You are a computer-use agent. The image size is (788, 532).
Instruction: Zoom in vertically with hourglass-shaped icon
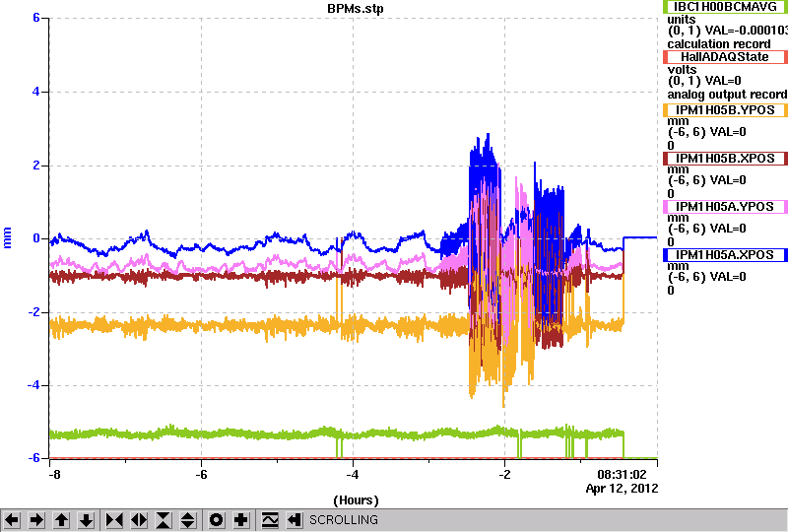pos(164,520)
